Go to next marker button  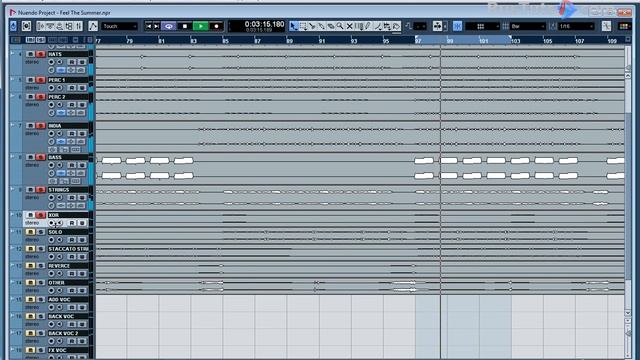tap(156, 26)
